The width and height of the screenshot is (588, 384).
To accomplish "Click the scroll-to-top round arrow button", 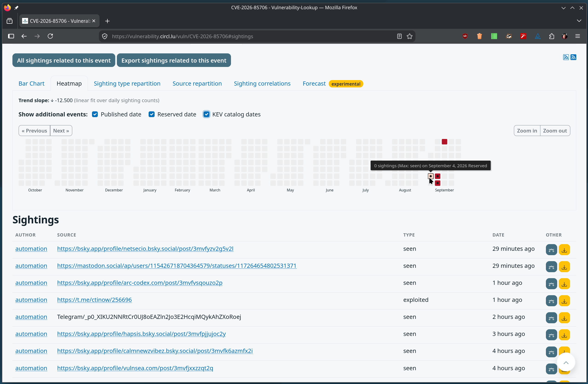I will [x=566, y=363].
